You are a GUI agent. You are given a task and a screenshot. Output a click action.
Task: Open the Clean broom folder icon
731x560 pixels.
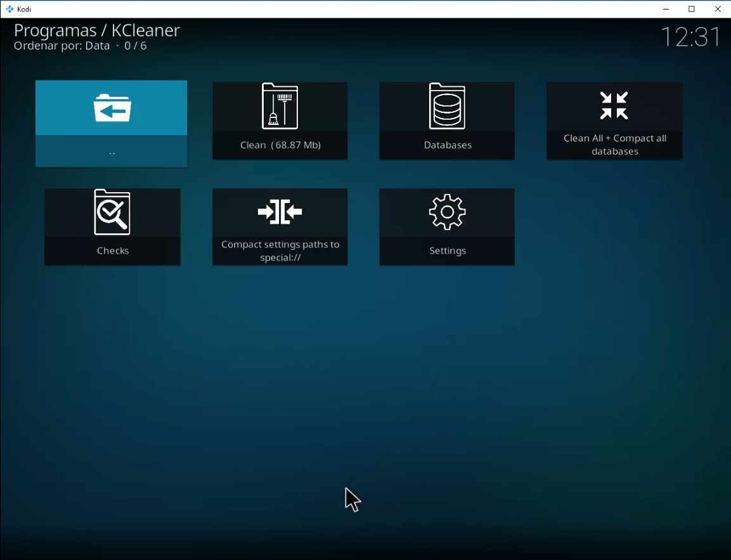pyautogui.click(x=280, y=107)
